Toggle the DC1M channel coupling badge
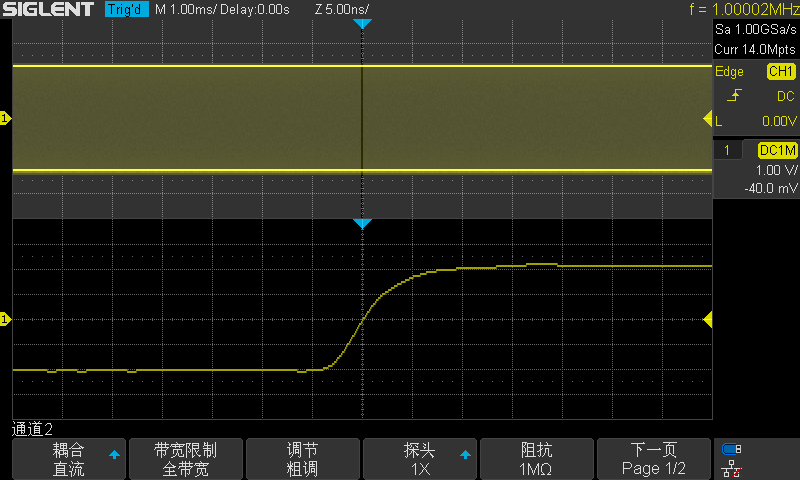The width and height of the screenshot is (800, 480). pyautogui.click(x=776, y=150)
